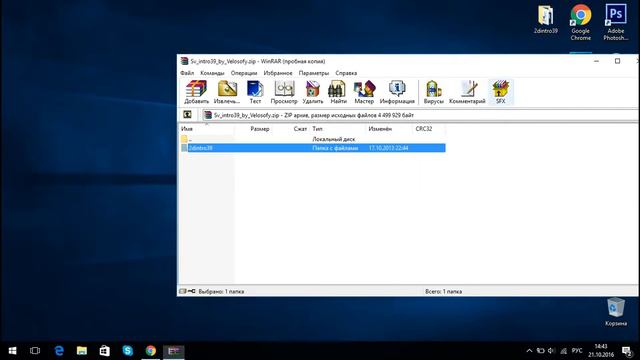Select the 2dintro39 desktop folder icon
Screen dimensions: 640x360
click(x=546, y=20)
